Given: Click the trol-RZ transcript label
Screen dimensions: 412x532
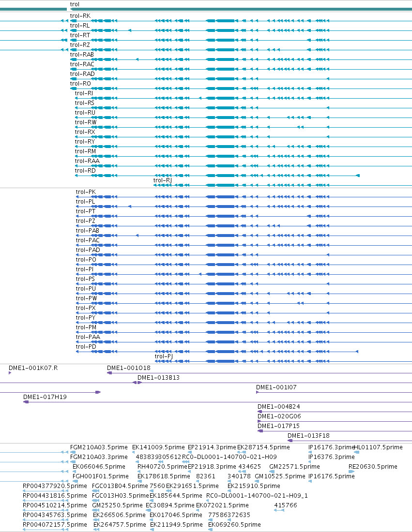Looking at the screenshot, I should pyautogui.click(x=80, y=45).
